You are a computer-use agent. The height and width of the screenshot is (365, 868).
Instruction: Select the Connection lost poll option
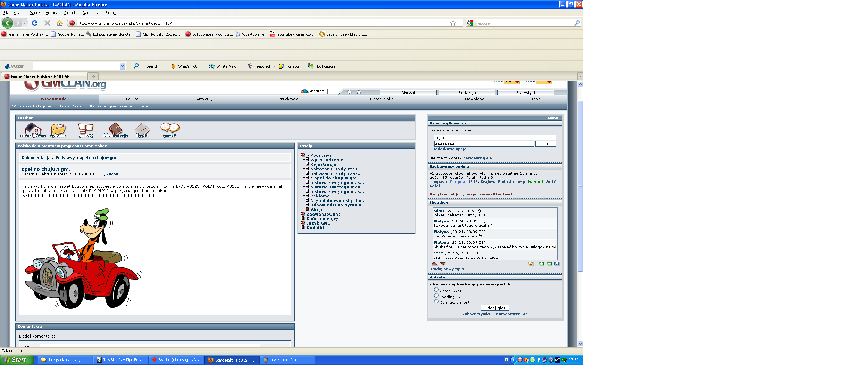436,301
